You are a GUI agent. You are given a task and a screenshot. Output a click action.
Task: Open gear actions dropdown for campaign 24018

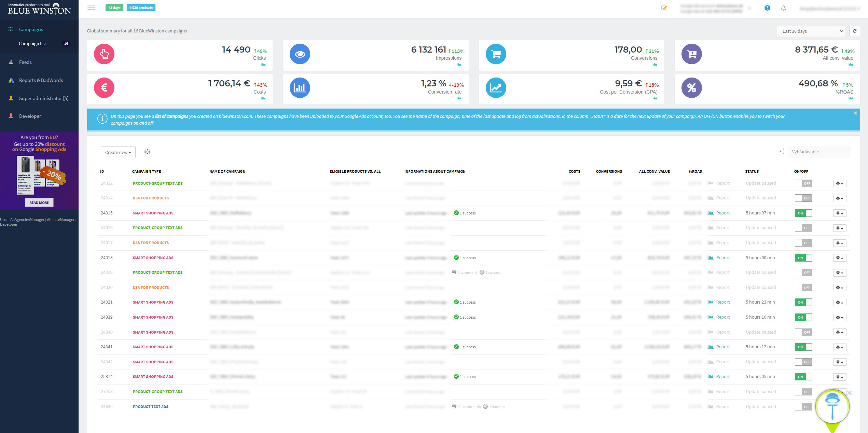(x=839, y=258)
